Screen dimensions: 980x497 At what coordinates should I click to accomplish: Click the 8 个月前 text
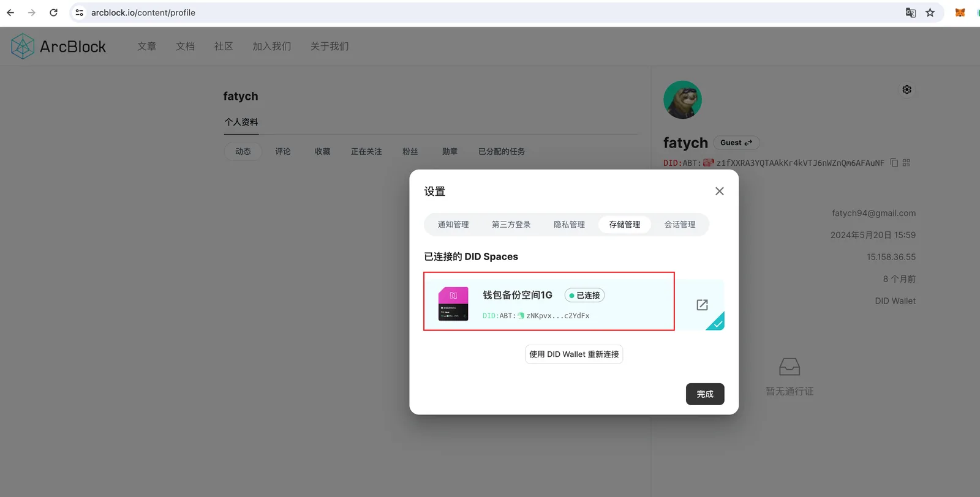click(x=899, y=279)
